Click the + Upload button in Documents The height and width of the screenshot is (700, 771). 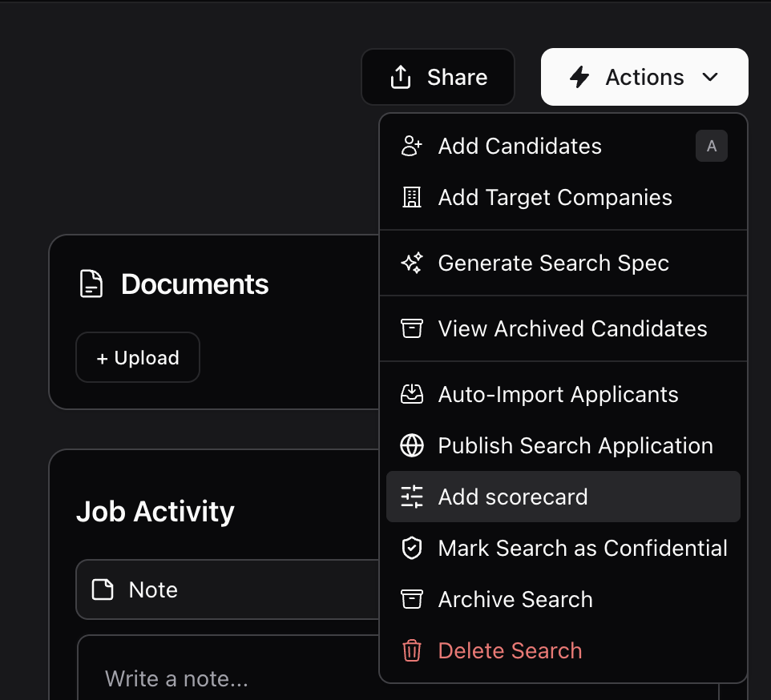[x=138, y=357]
